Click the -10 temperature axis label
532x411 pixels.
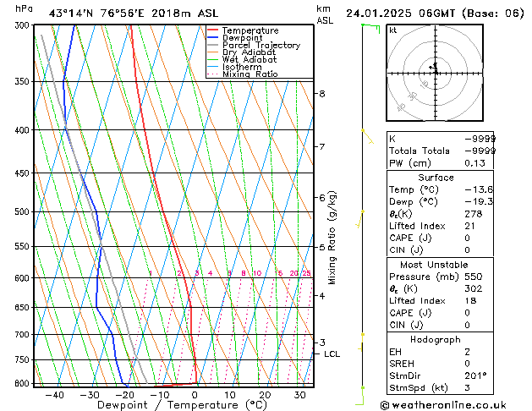pyautogui.click(x=160, y=395)
